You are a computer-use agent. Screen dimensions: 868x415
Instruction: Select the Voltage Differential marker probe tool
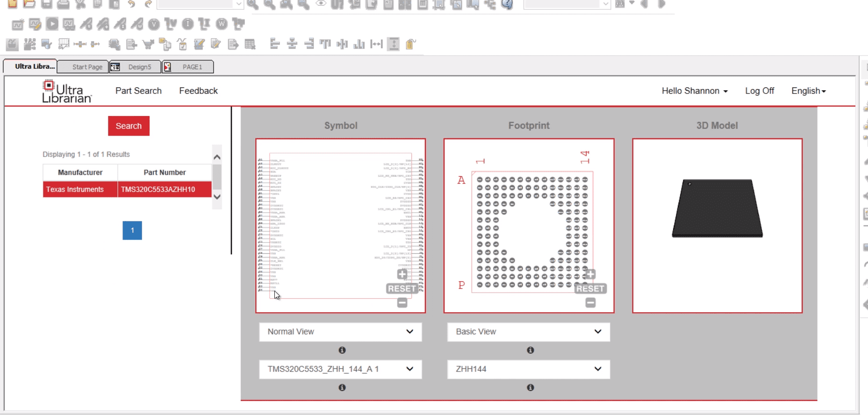coord(103,24)
